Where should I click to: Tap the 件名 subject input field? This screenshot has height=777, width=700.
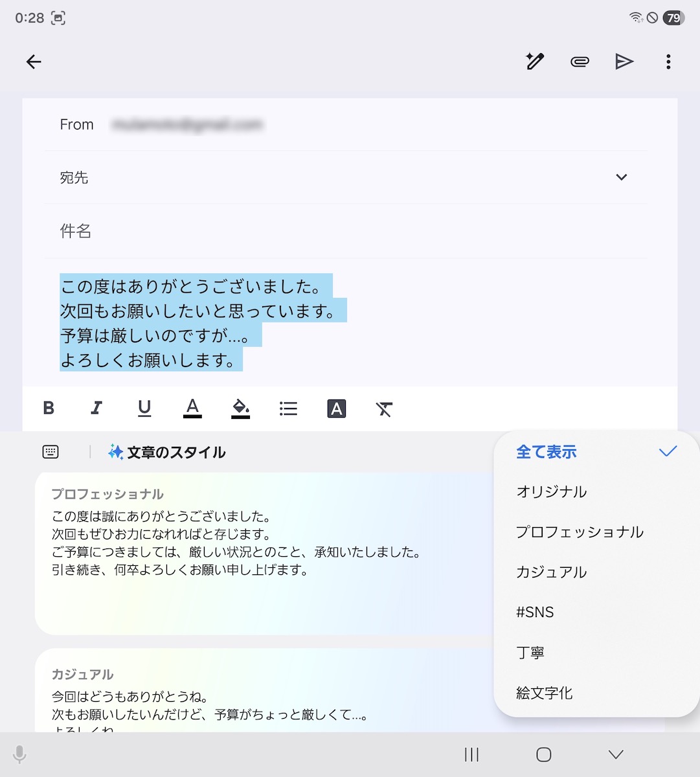(350, 231)
